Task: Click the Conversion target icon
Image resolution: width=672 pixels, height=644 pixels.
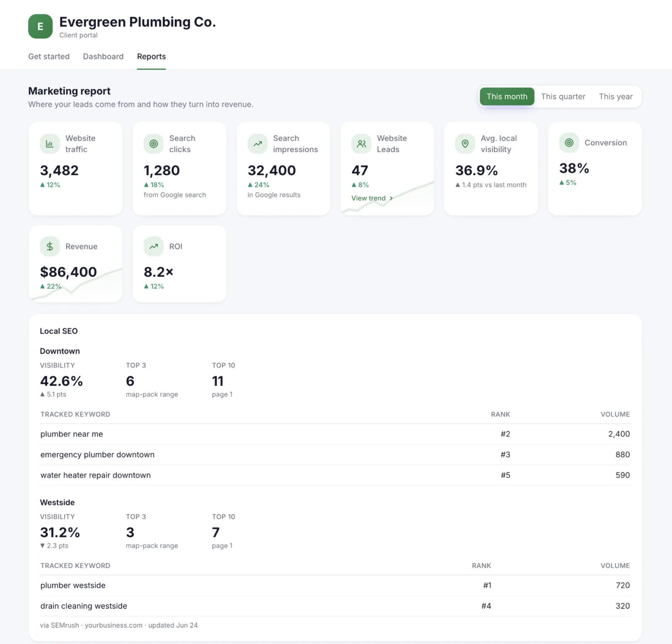Action: (569, 142)
